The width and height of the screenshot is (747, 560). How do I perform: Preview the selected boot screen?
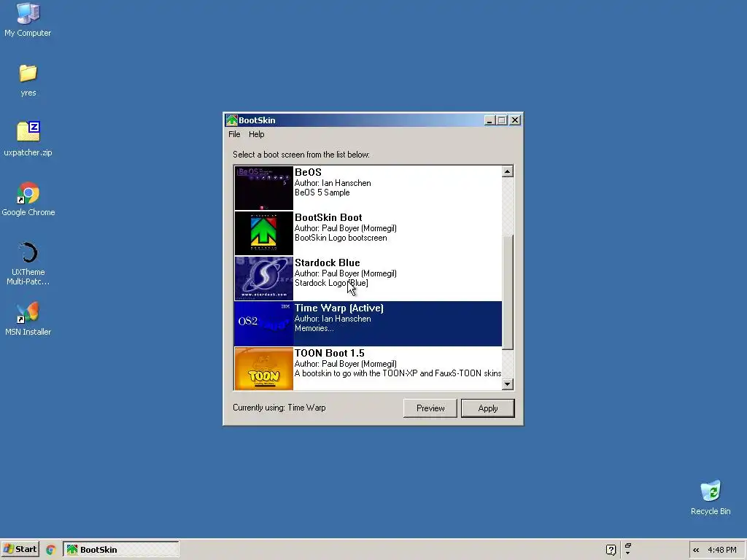click(x=430, y=408)
